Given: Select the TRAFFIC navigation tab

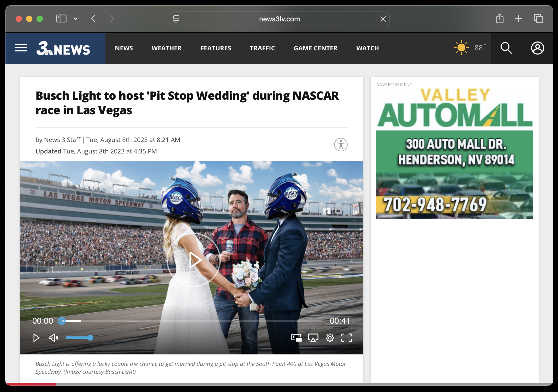Looking at the screenshot, I should tap(262, 48).
